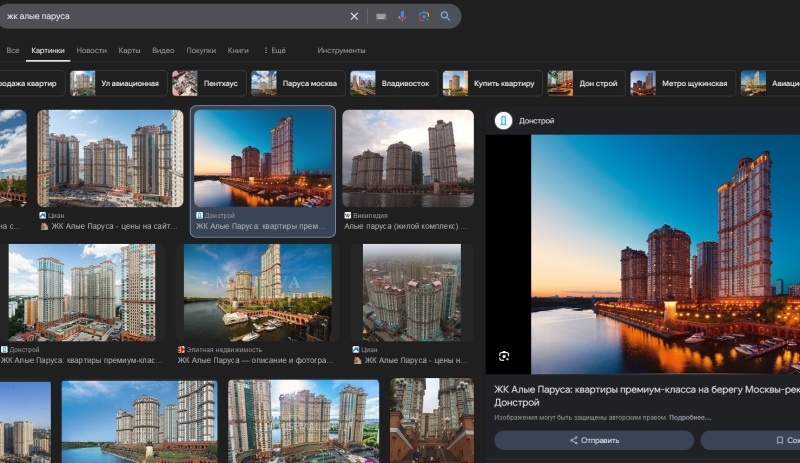Click the Донстрой round logo in preview panel
This screenshot has width=800, height=463.
tap(504, 121)
